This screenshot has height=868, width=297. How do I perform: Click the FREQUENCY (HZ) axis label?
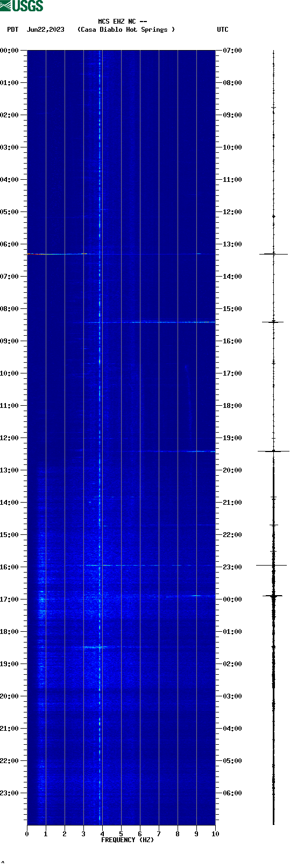click(128, 840)
